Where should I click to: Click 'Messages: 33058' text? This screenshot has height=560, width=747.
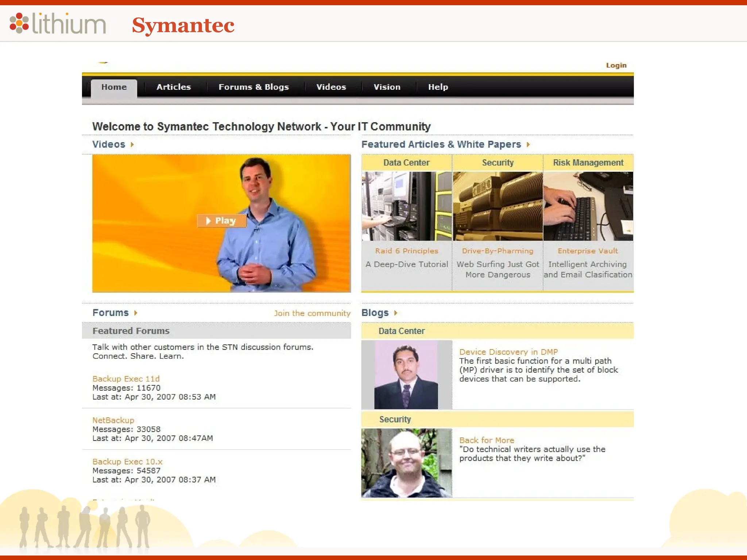(x=126, y=429)
